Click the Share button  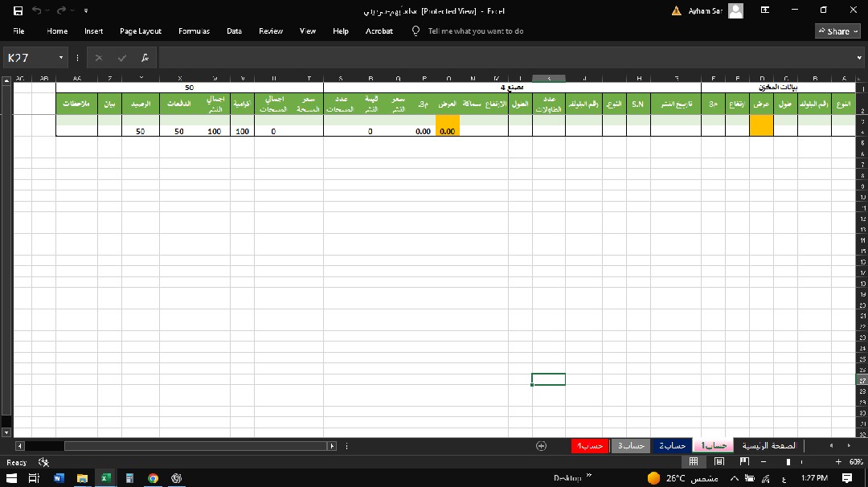click(x=837, y=31)
